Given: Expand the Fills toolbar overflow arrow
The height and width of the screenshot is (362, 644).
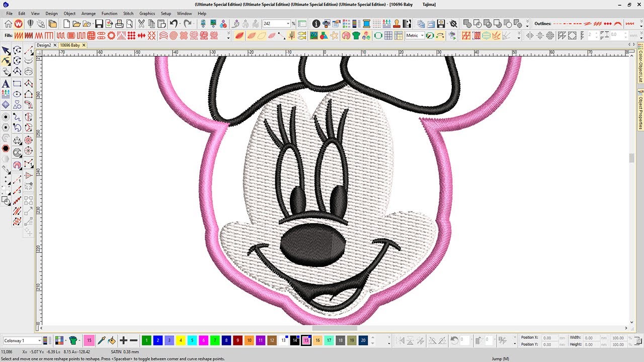Looking at the screenshot, I should click(x=228, y=36).
